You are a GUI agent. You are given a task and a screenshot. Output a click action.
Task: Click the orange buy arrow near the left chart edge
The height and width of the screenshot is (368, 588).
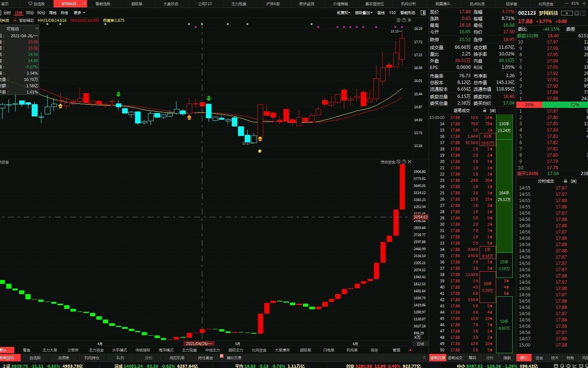pyautogui.click(x=61, y=106)
